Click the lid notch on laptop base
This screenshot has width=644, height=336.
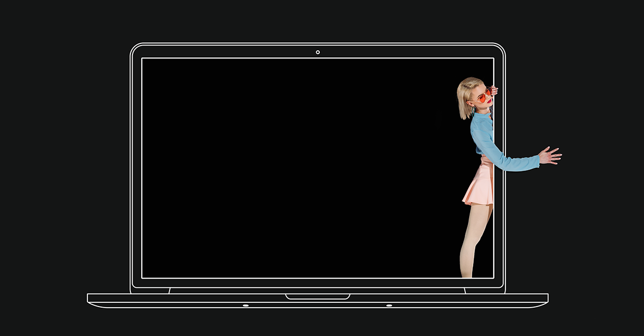coord(318,296)
